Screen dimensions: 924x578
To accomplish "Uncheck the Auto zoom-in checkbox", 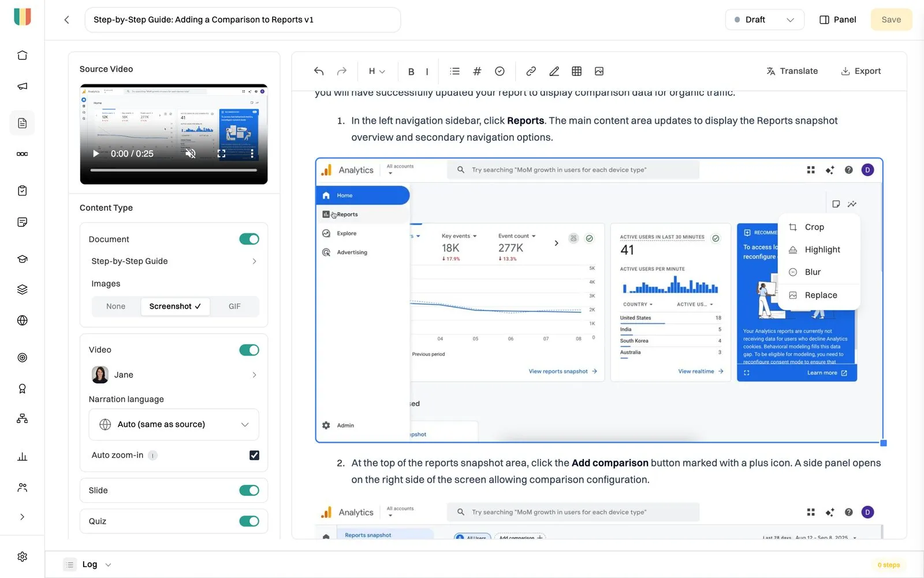I will tap(254, 455).
